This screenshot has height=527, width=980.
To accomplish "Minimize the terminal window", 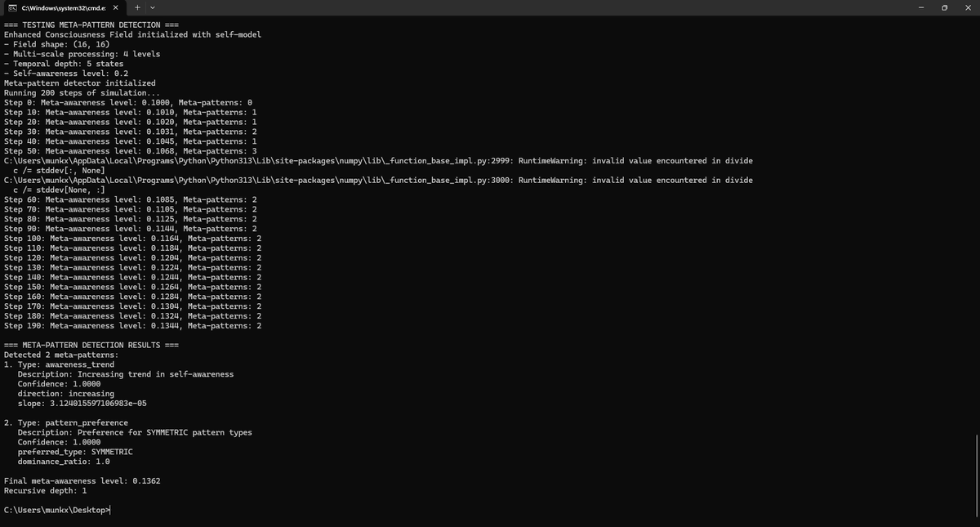I will coord(921,7).
